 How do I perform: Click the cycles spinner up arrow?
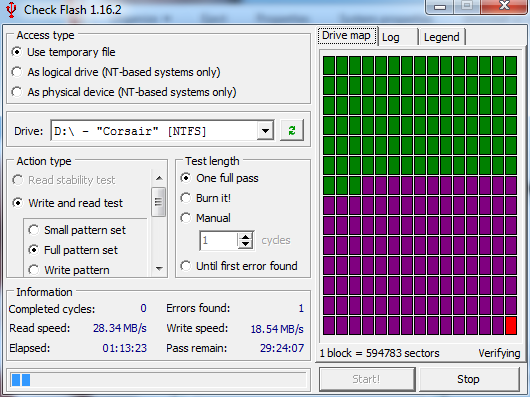pyautogui.click(x=245, y=237)
